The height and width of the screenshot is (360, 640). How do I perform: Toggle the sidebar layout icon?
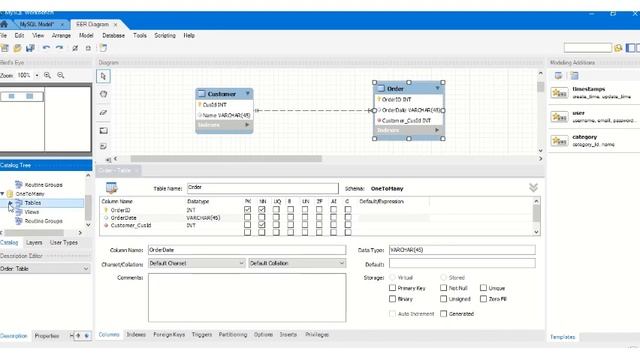(x=630, y=48)
